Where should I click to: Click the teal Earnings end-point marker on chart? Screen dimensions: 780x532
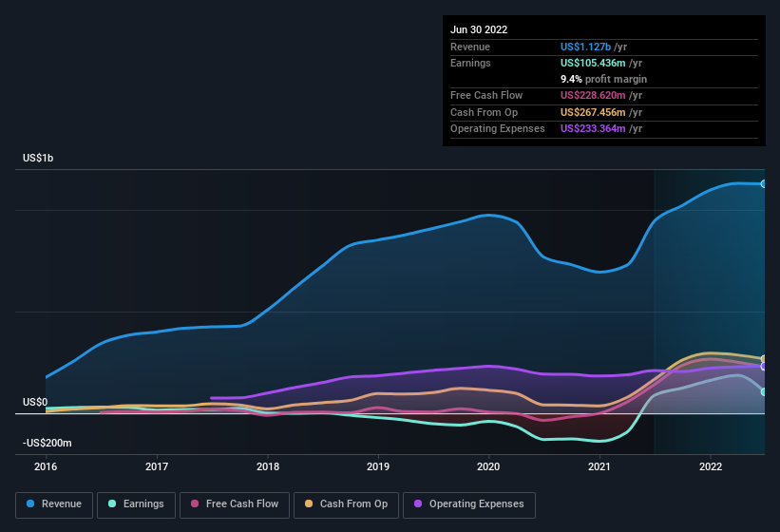[764, 391]
